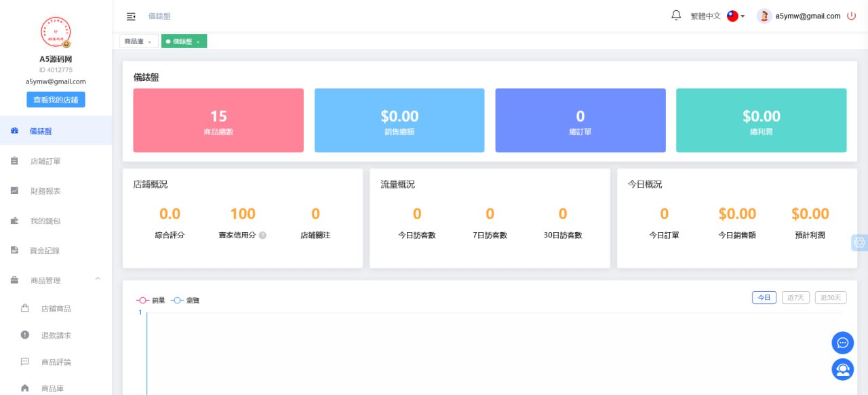Click the 查看我的店鋪 button

pos(56,99)
